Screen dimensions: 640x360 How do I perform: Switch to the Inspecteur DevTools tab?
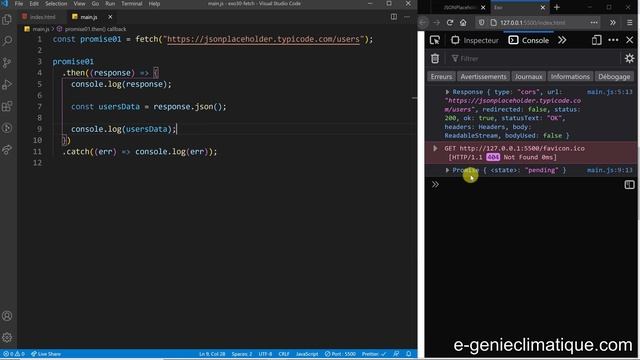coord(475,40)
